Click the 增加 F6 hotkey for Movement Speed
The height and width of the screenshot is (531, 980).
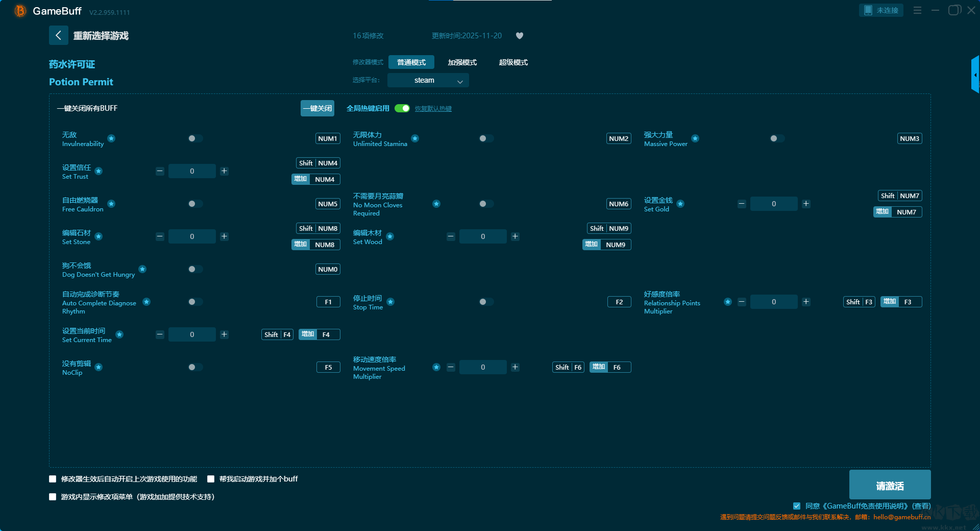(x=610, y=367)
